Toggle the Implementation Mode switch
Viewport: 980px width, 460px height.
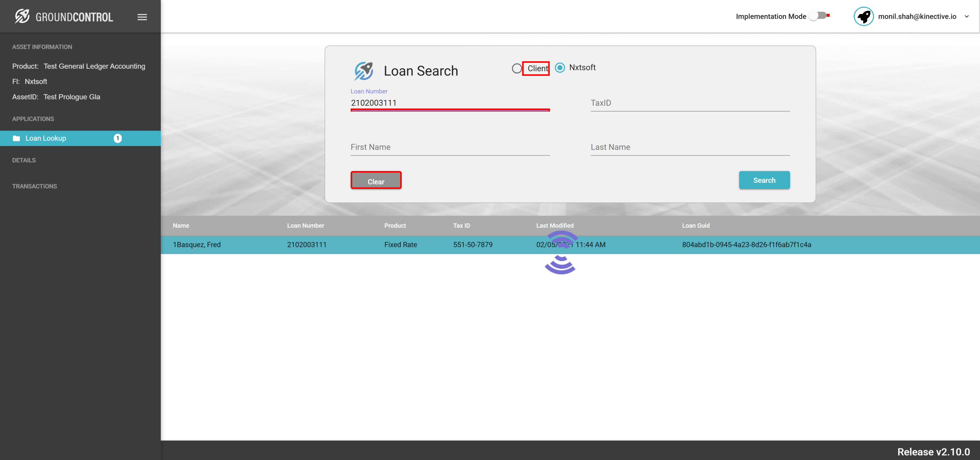pos(818,16)
